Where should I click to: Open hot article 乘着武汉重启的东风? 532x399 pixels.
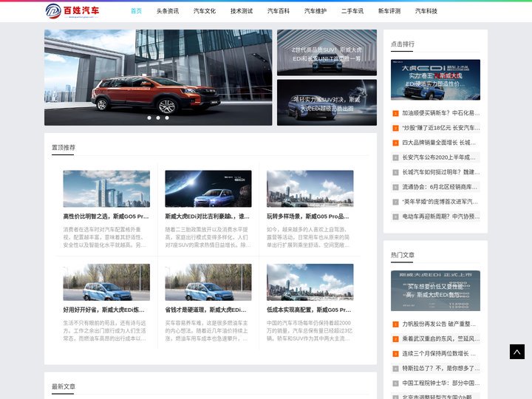tap(440, 338)
